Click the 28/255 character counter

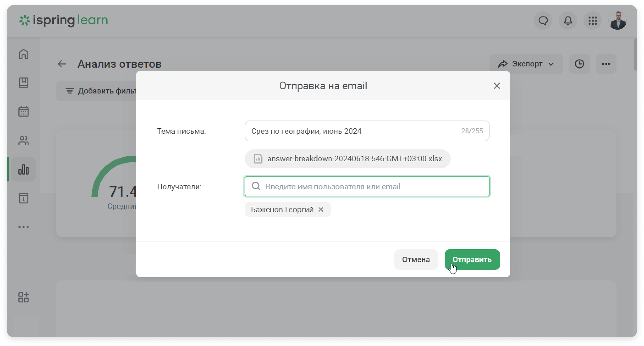(472, 131)
